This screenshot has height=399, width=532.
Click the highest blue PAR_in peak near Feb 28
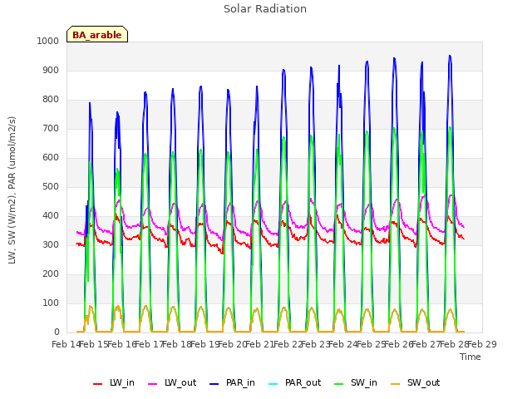pyautogui.click(x=450, y=56)
